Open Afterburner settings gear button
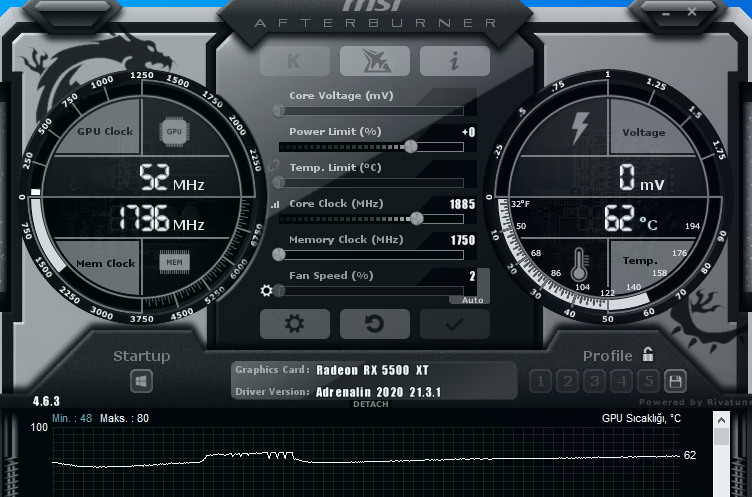 (x=294, y=324)
